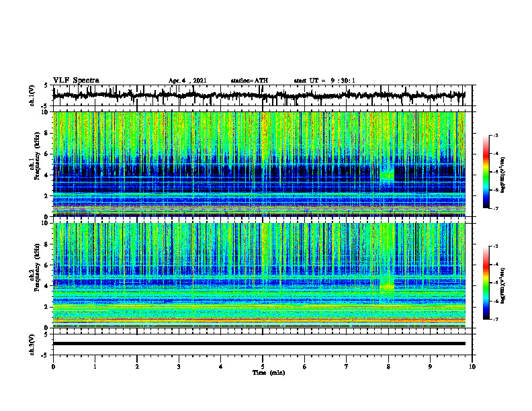Click time axis tick label '3'
The image size is (532, 411).
[179, 367]
